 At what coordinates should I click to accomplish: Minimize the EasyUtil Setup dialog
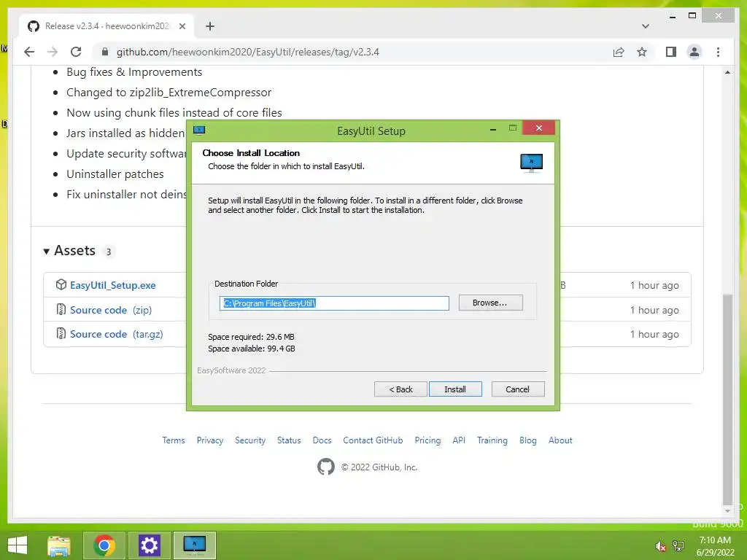(x=493, y=129)
